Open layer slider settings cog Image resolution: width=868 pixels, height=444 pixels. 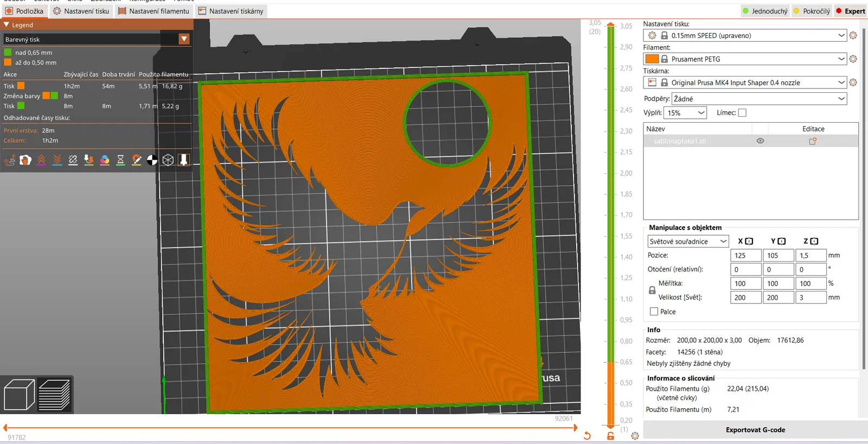pos(635,435)
